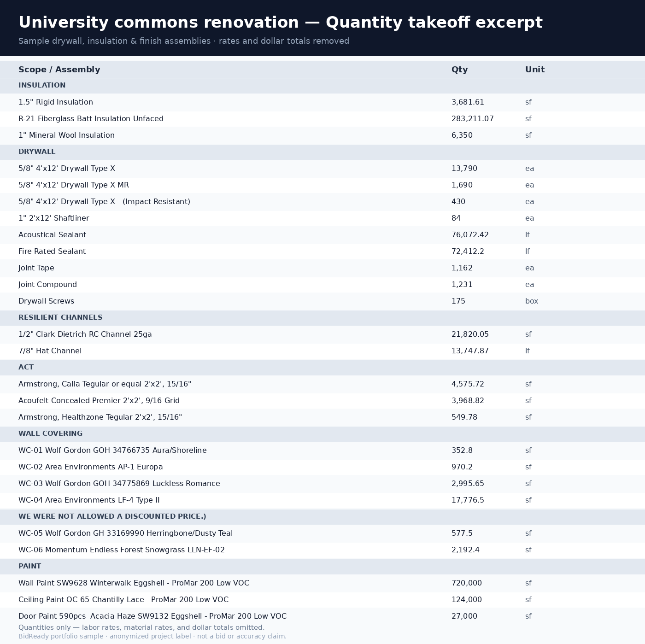Select '1" 2'x12' Shaftliner' row
The image size is (645, 644).
[x=322, y=218]
